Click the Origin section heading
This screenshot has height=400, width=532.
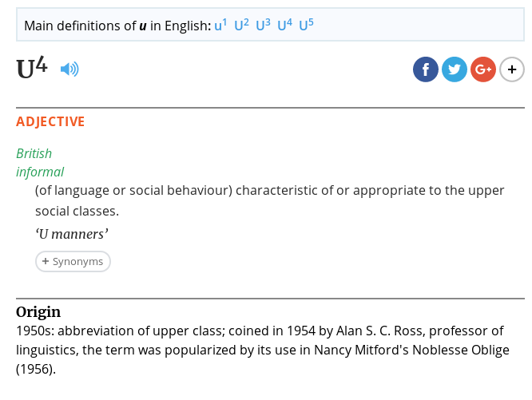tap(38, 311)
